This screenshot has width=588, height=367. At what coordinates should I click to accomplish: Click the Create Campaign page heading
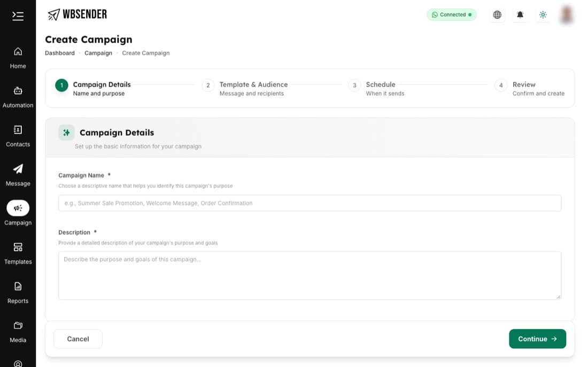(89, 40)
